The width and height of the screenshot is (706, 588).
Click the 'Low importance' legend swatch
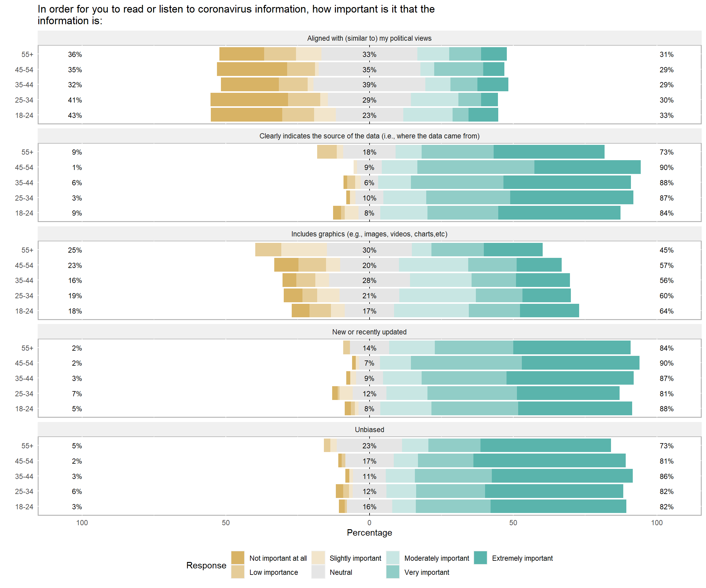(x=238, y=572)
